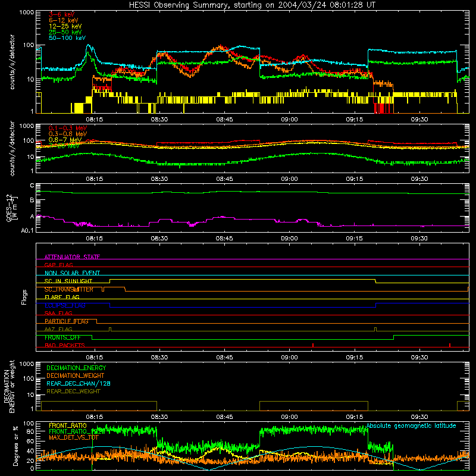Click the green FRONT_RATIO_1225 legend label
This screenshot has width=476, height=476.
(77, 431)
